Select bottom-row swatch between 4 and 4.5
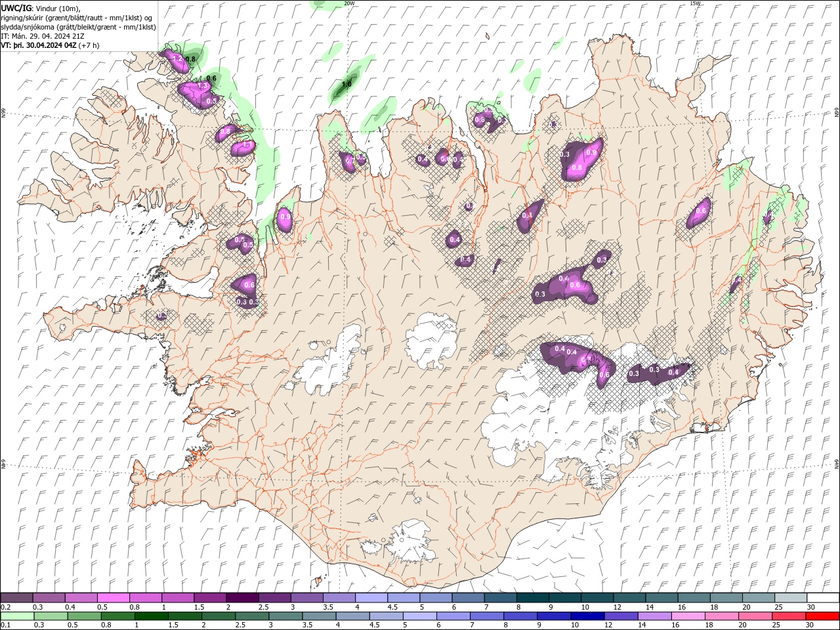 coord(352,616)
